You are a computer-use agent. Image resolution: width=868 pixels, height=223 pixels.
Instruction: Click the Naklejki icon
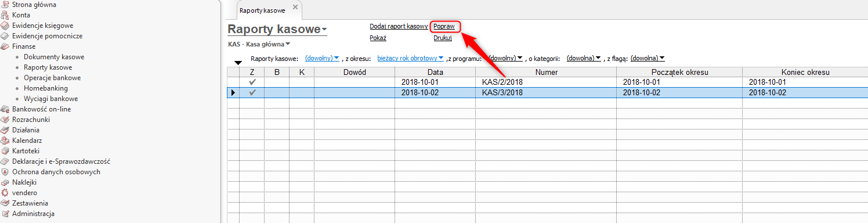(5, 182)
